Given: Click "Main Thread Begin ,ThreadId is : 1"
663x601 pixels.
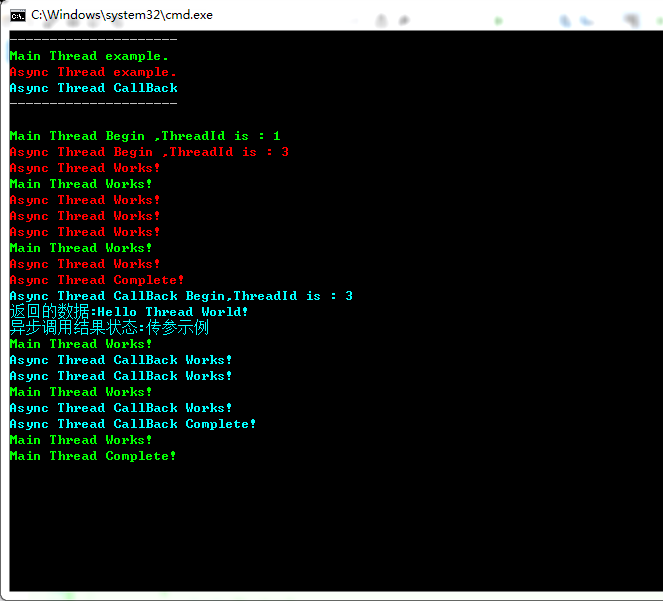Looking at the screenshot, I should (145, 136).
